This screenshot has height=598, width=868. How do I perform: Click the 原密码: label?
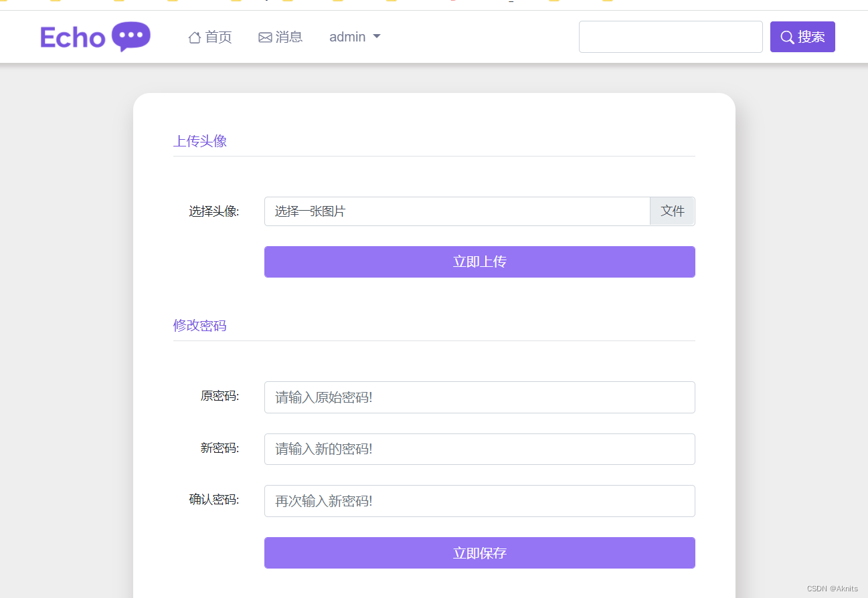click(220, 396)
